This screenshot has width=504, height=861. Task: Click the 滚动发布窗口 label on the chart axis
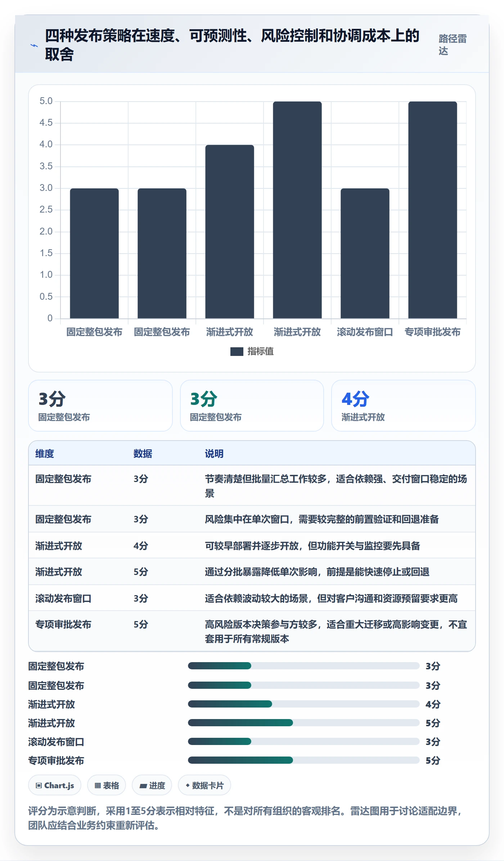click(365, 332)
